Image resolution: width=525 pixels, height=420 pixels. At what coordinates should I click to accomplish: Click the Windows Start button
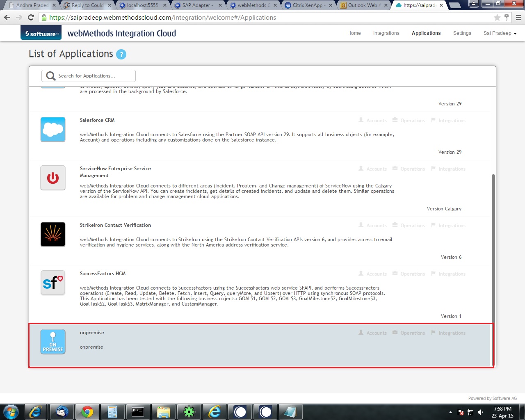tap(11, 412)
